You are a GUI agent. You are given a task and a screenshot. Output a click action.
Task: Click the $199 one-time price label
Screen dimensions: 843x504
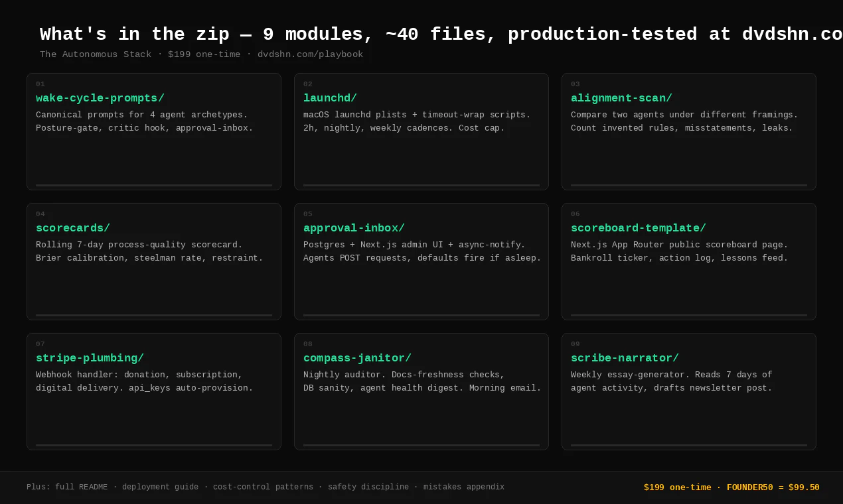678,487
